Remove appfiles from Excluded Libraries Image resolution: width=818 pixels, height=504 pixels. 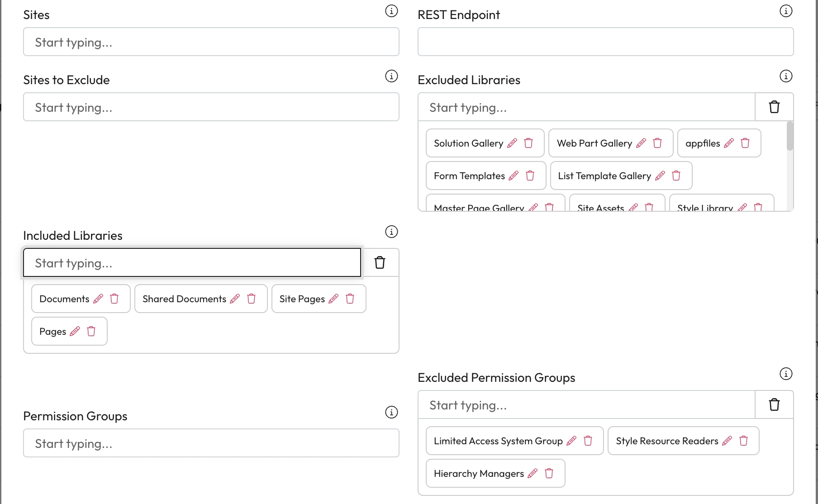click(745, 143)
